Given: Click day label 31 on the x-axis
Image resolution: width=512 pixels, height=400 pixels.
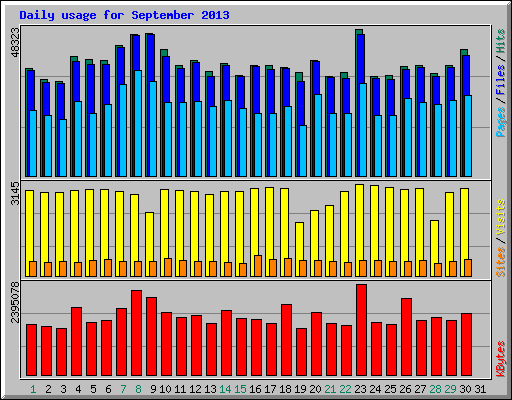Looking at the screenshot, I should coord(480,389).
